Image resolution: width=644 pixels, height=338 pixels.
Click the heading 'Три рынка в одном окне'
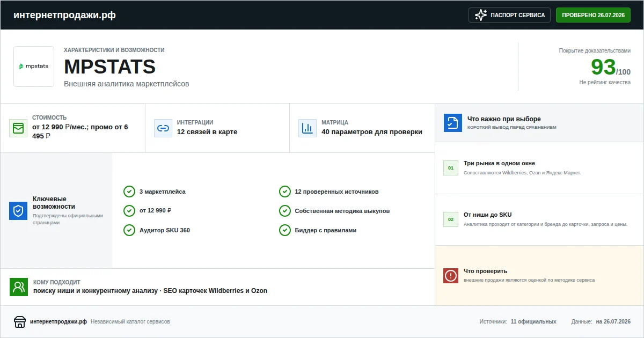[x=499, y=163]
